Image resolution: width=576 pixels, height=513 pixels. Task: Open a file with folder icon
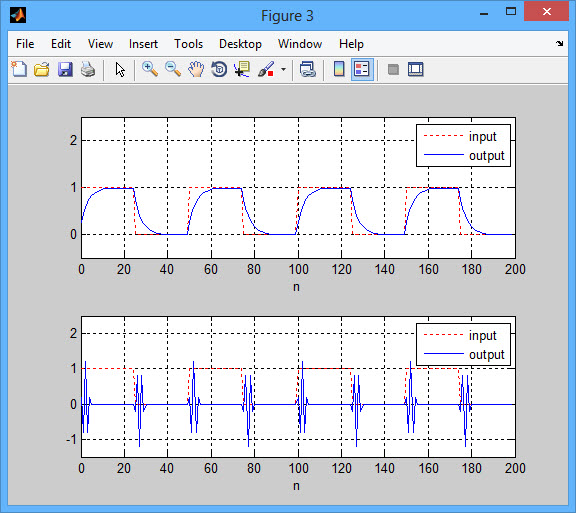(42, 69)
